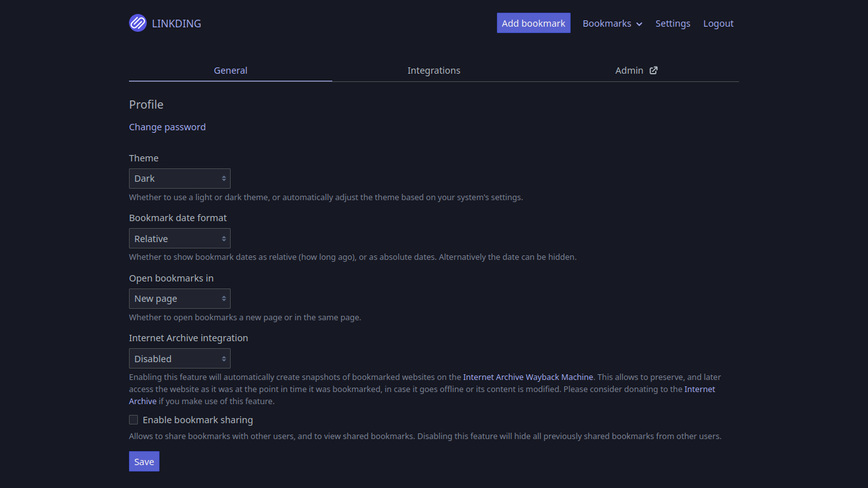Viewport: 868px width, 488px height.
Task: Follow the Internet Archive Wayback Machine link
Action: (528, 377)
